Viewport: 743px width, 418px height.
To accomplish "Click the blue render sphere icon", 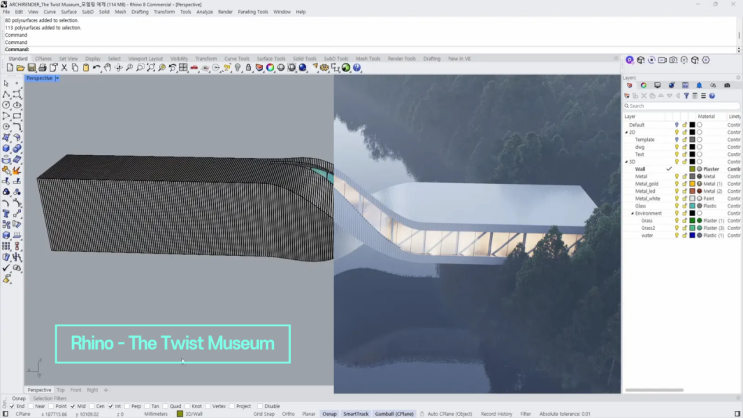I will 302,68.
